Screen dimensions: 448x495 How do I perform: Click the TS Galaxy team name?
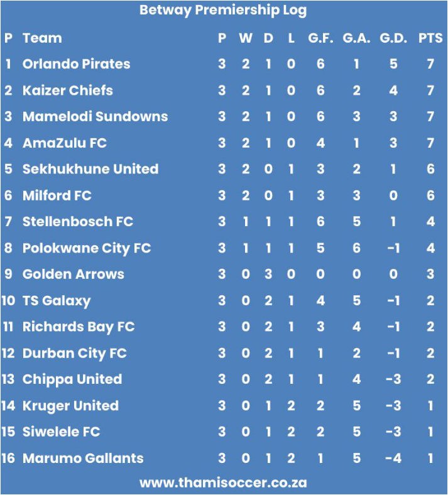coord(57,301)
